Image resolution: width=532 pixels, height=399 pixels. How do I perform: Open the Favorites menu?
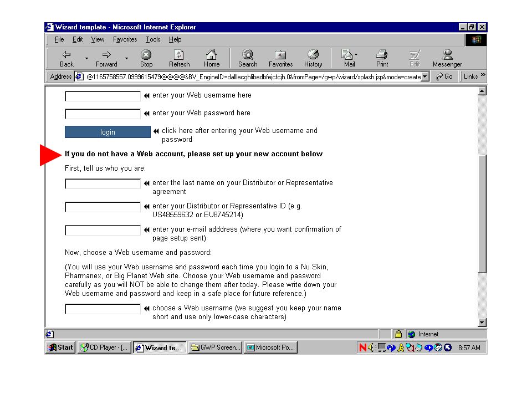click(125, 39)
